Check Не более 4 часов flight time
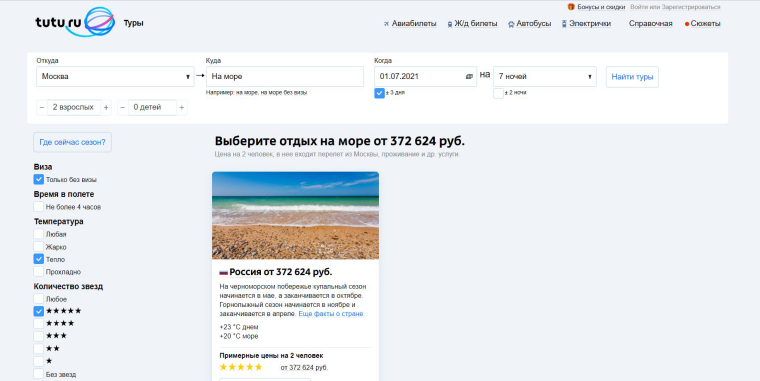The width and height of the screenshot is (760, 381). pos(39,206)
